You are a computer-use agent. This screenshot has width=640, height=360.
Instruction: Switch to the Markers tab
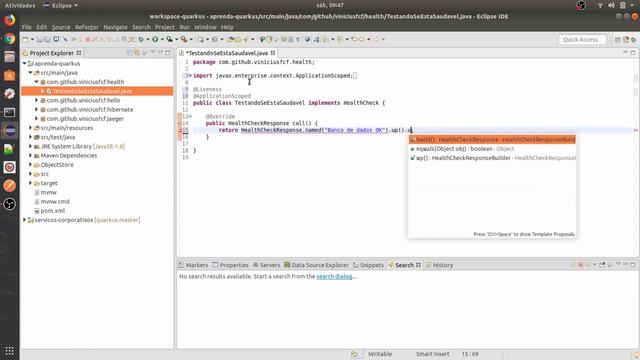click(193, 265)
